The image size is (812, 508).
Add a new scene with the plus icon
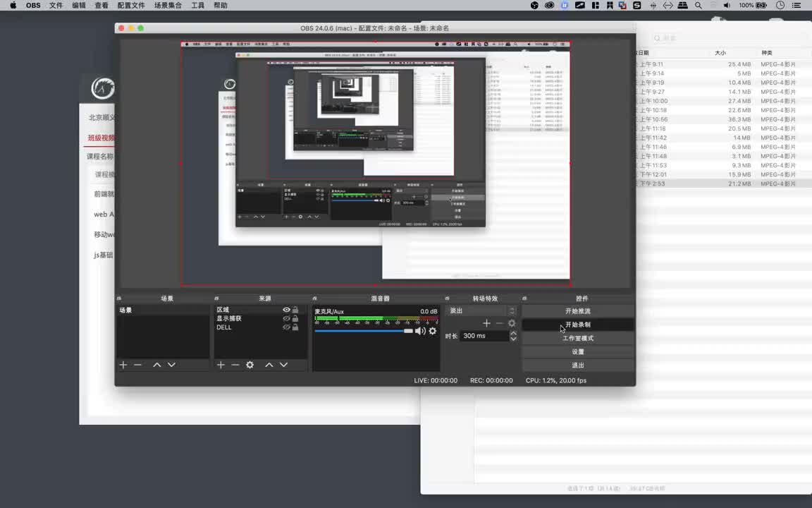point(123,365)
